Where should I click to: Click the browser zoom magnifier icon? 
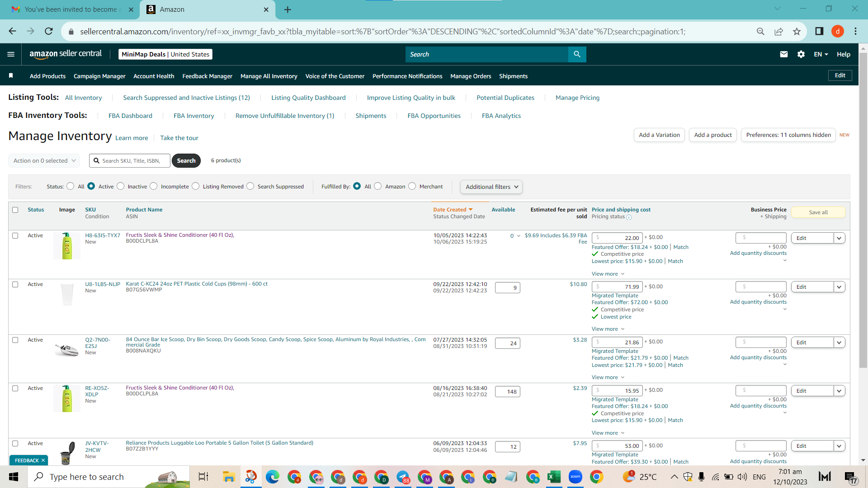coord(760,31)
